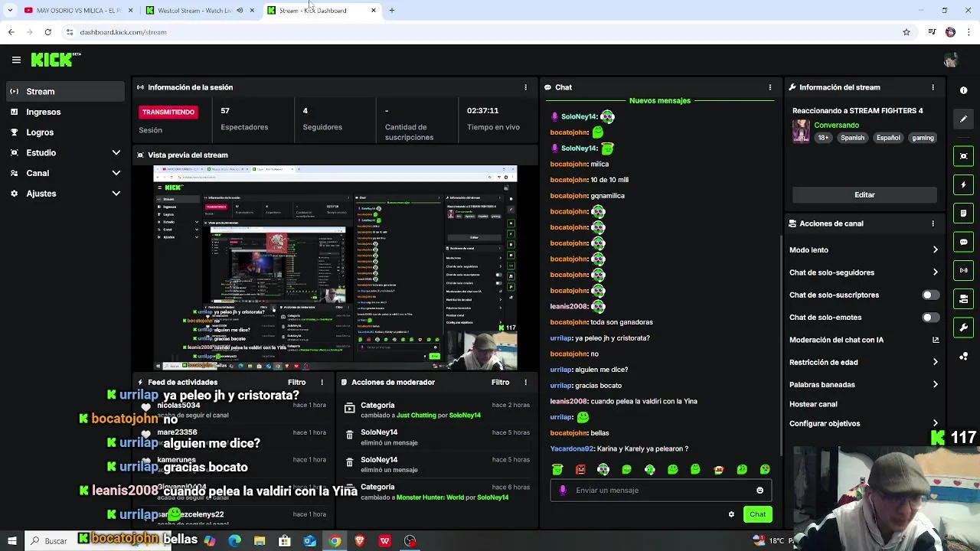Toggle stream preview panel icon in right toolbar
The height and width of the screenshot is (551, 980).
coord(963,156)
